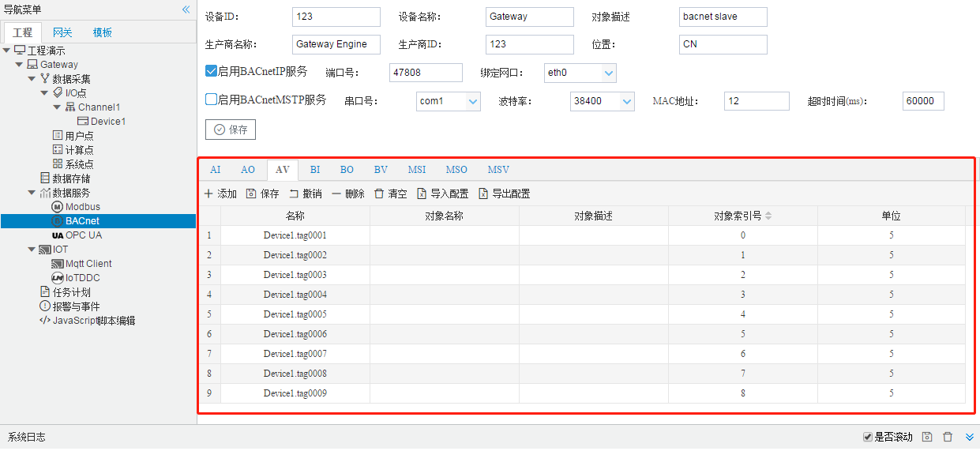
Task: Sort by 对象索引号 column arrows
Action: pos(768,216)
